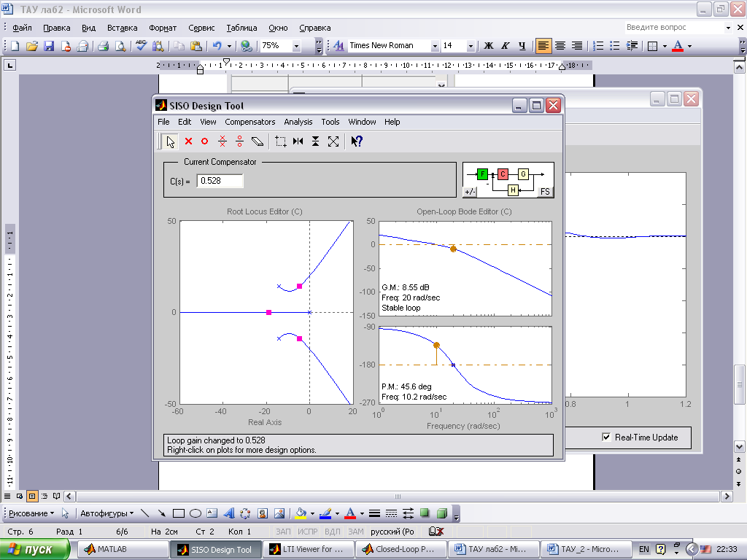Click the blue line color brush
747x560 pixels.
[x=325, y=513]
